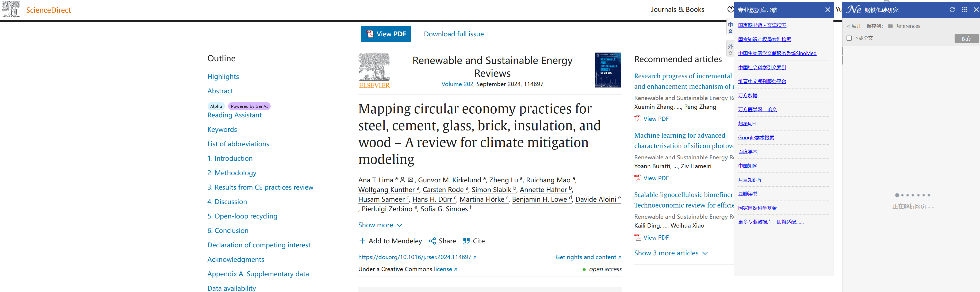Click the Share icon under the authors
Screen dimensions: 980x292
pyautogui.click(x=432, y=241)
